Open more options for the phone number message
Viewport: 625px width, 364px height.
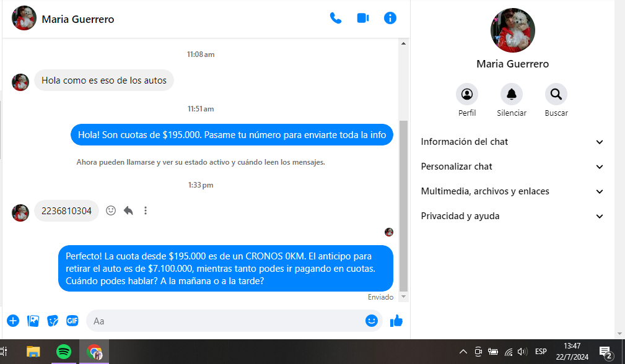click(x=146, y=210)
